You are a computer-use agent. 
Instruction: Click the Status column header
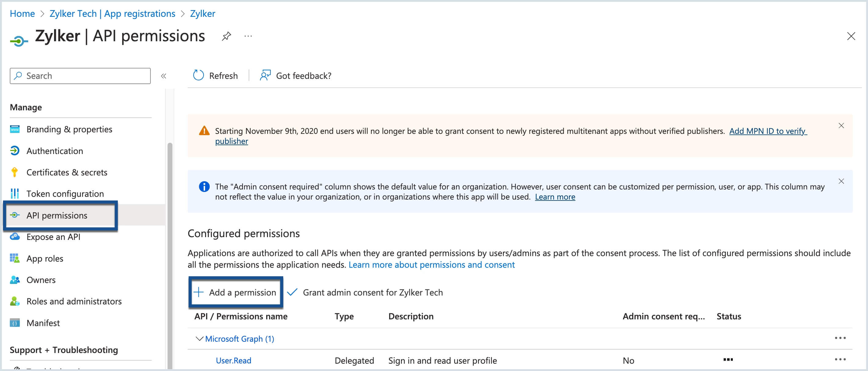tap(729, 316)
